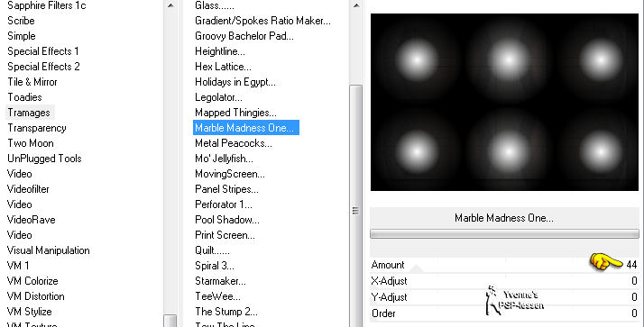
Task: Choose the Glass filter
Action: (x=215, y=5)
